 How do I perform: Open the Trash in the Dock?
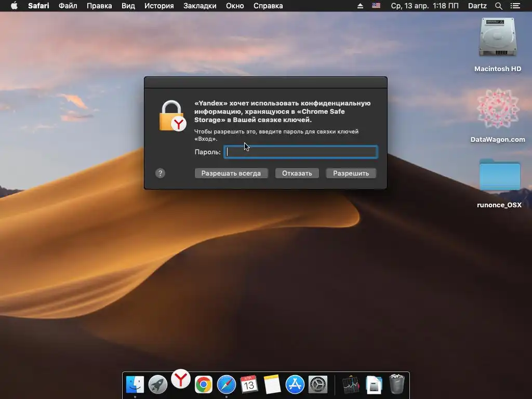(x=396, y=384)
